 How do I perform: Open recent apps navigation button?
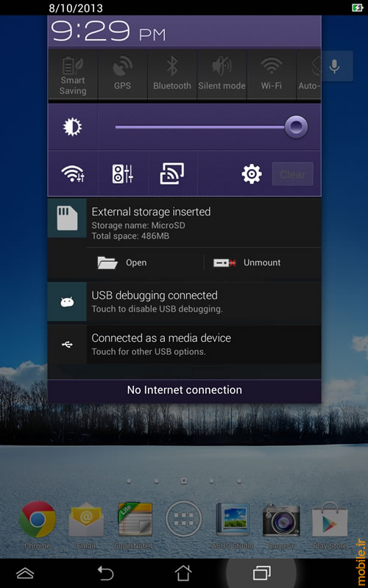coord(262,573)
